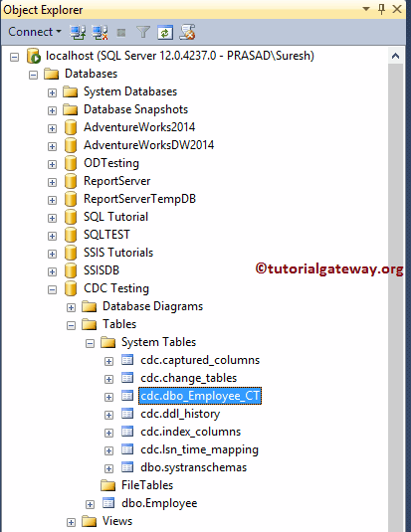Click the cdc.captured_columns table icon
The height and width of the screenshot is (532, 411).
pyautogui.click(x=127, y=360)
